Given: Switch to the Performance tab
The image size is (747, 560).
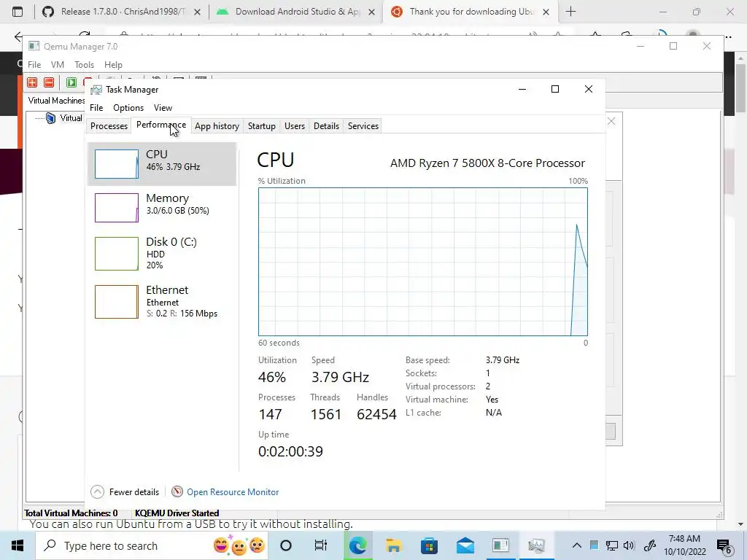Looking at the screenshot, I should (161, 125).
